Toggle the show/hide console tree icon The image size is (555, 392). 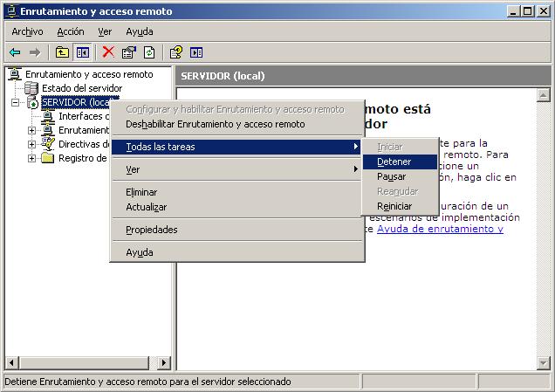[82, 52]
